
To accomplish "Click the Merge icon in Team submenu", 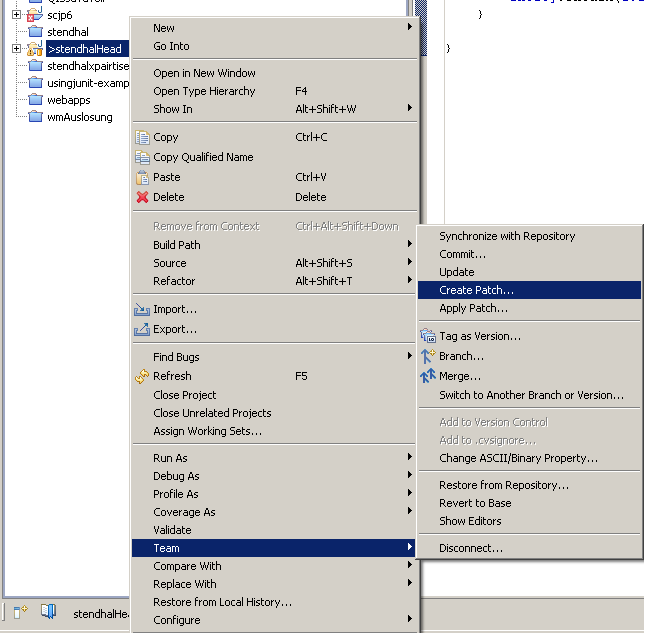I will tap(428, 376).
